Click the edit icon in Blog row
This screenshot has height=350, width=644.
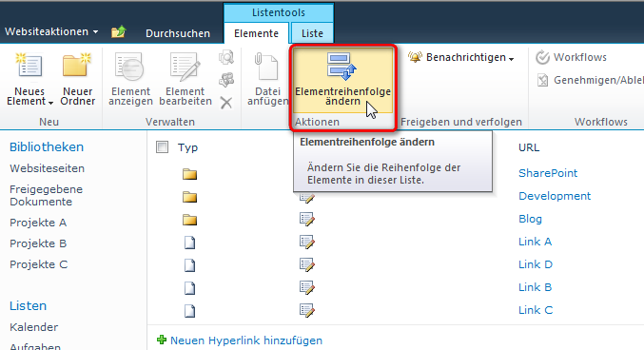point(307,219)
